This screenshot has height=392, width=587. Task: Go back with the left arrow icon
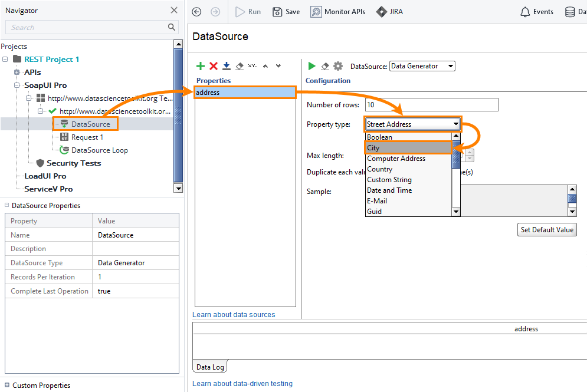196,12
